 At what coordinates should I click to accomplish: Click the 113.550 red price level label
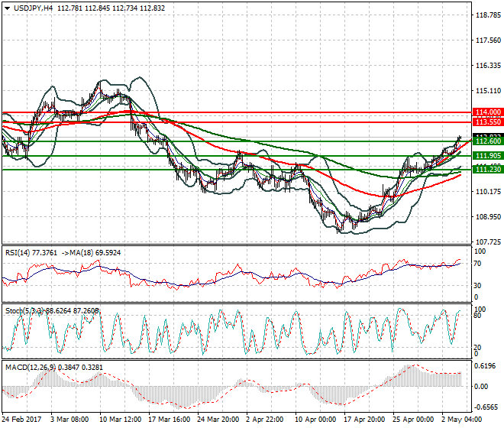[488, 122]
